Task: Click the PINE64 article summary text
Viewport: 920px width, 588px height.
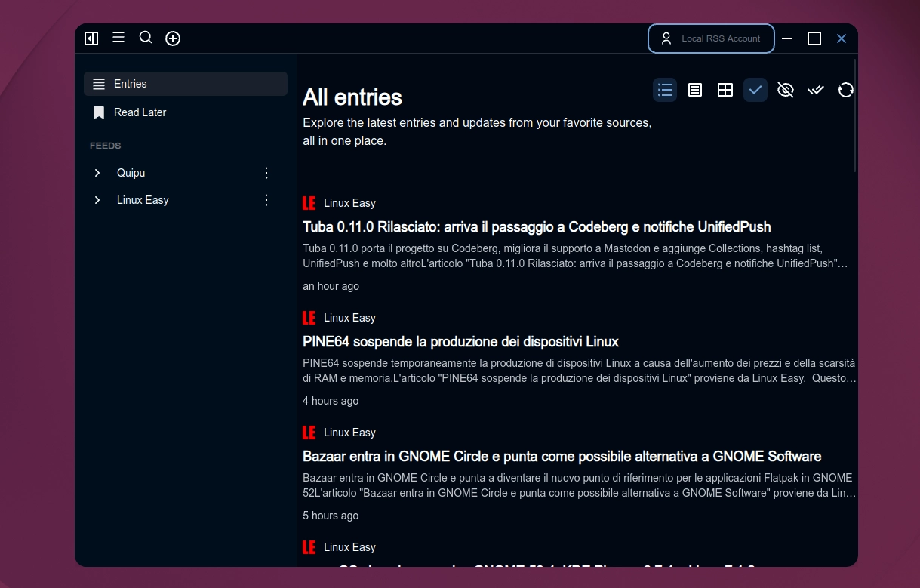Action: [x=580, y=371]
